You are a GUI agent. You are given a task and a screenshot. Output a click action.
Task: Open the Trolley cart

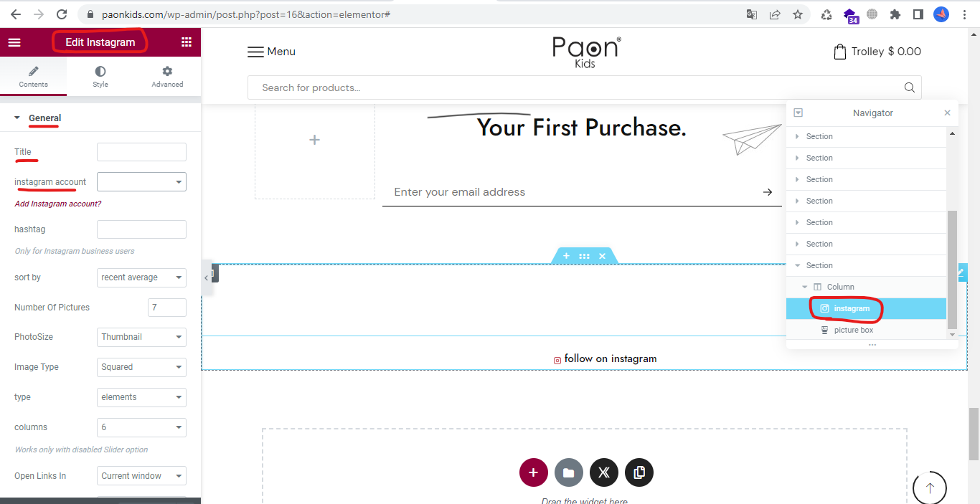click(x=877, y=52)
